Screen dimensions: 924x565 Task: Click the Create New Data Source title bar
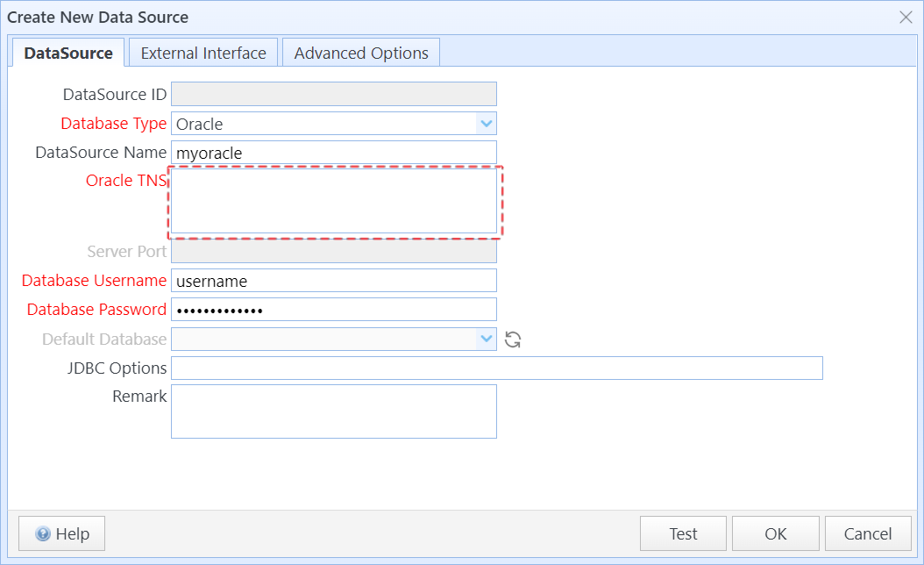(x=438, y=17)
